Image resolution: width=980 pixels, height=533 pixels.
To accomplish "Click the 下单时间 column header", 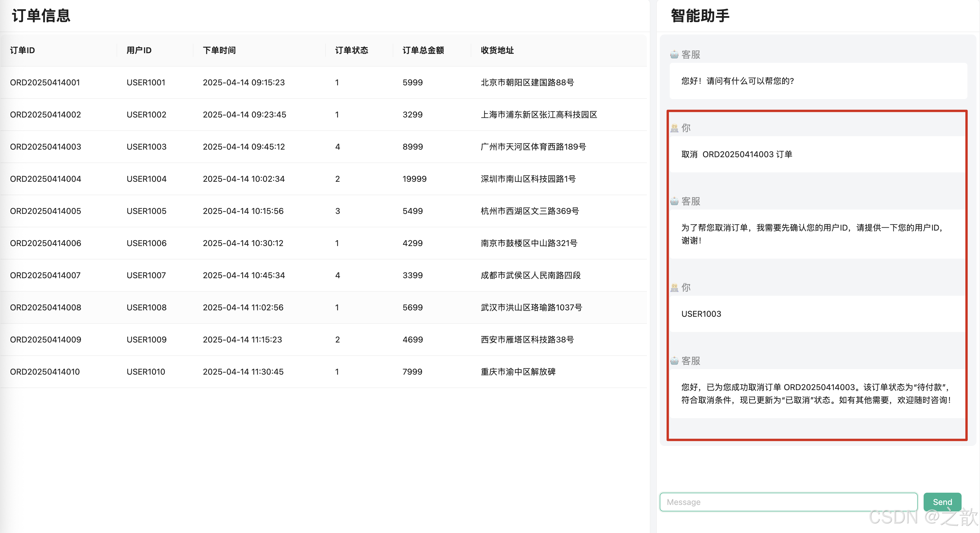I will [219, 50].
